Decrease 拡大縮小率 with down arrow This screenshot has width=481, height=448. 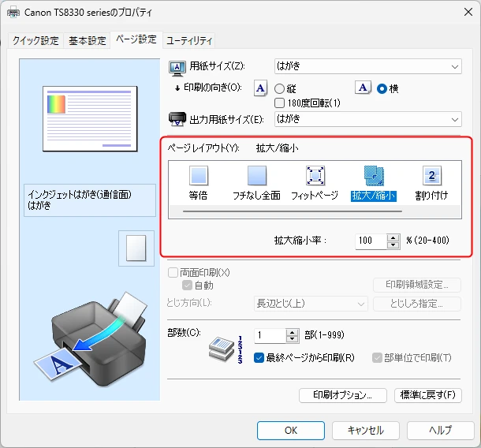pyautogui.click(x=393, y=245)
